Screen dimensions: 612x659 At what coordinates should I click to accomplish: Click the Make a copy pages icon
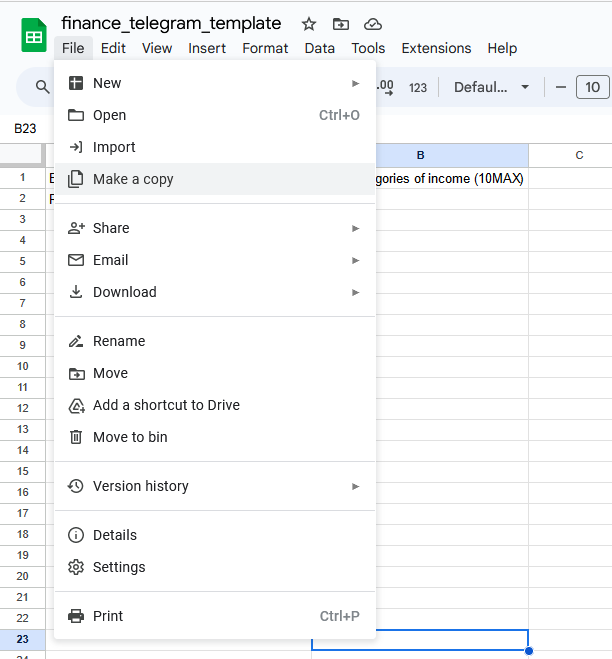[x=76, y=179]
